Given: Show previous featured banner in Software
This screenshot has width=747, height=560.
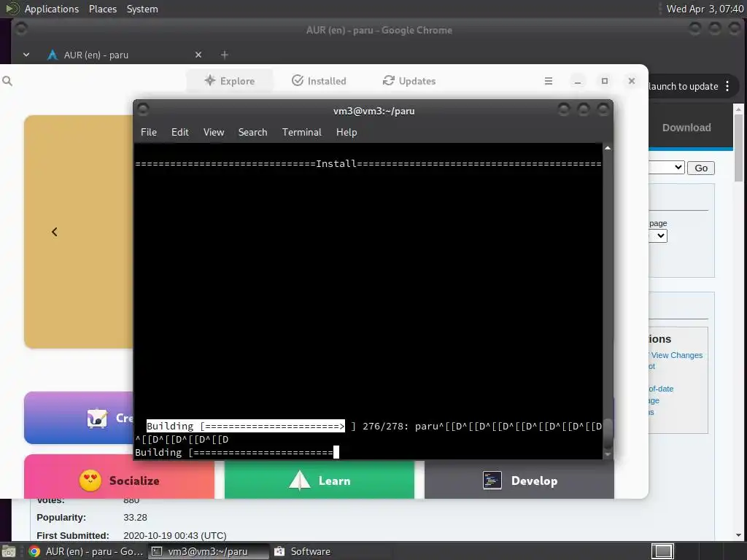Looking at the screenshot, I should [x=54, y=232].
